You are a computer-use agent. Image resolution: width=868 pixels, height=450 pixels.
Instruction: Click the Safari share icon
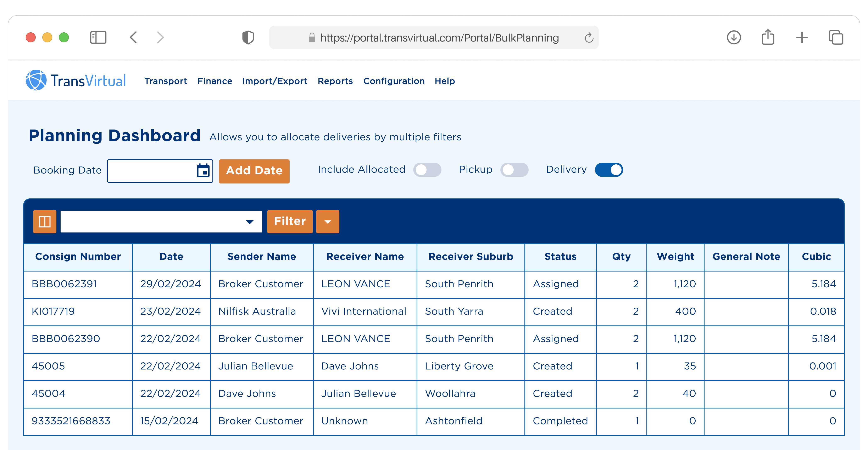pos(768,37)
